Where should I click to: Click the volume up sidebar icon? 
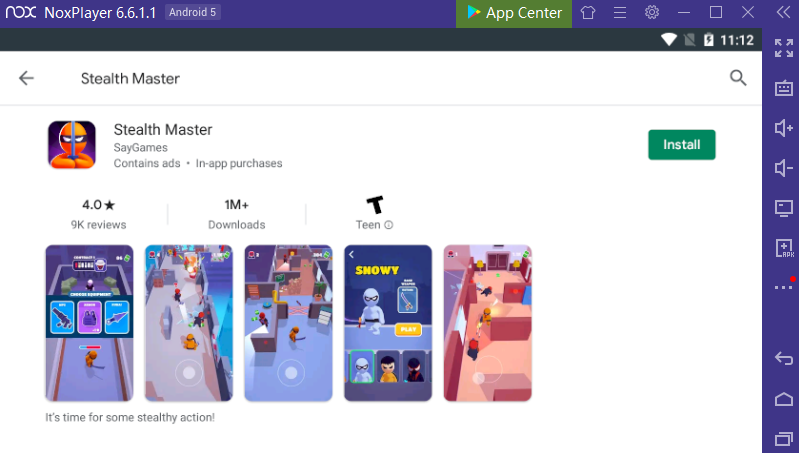[784, 128]
